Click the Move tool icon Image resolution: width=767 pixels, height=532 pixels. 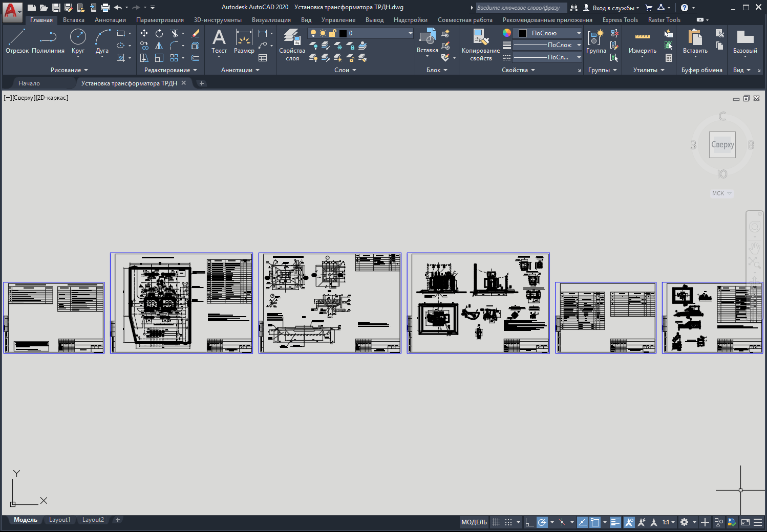pos(144,33)
